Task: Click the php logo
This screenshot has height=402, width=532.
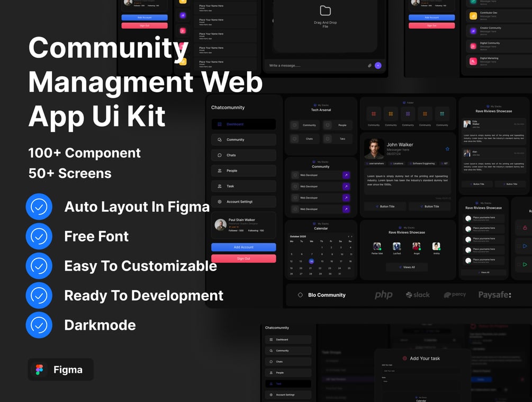Action: 383,294
